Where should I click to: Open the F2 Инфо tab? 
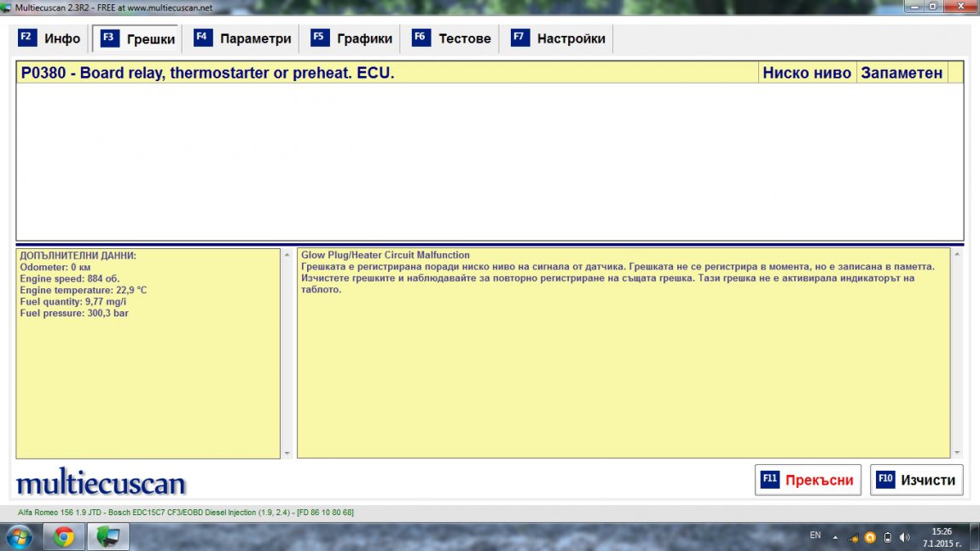click(x=49, y=39)
